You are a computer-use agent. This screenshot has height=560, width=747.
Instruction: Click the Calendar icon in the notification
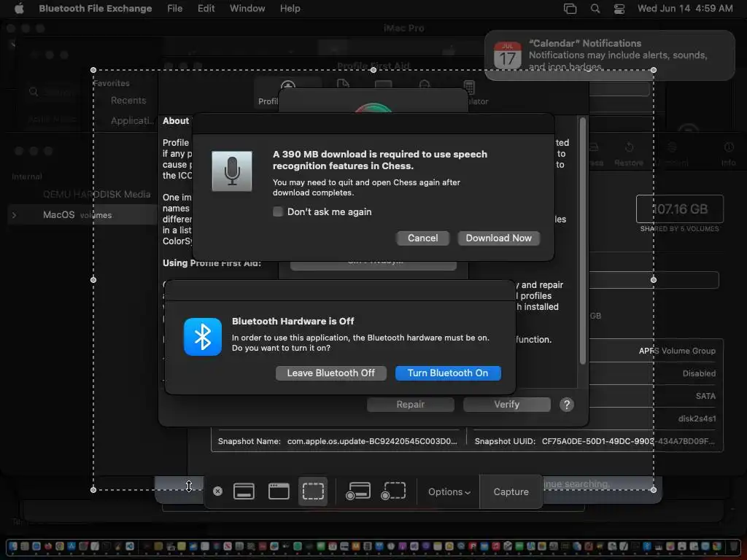(508, 55)
